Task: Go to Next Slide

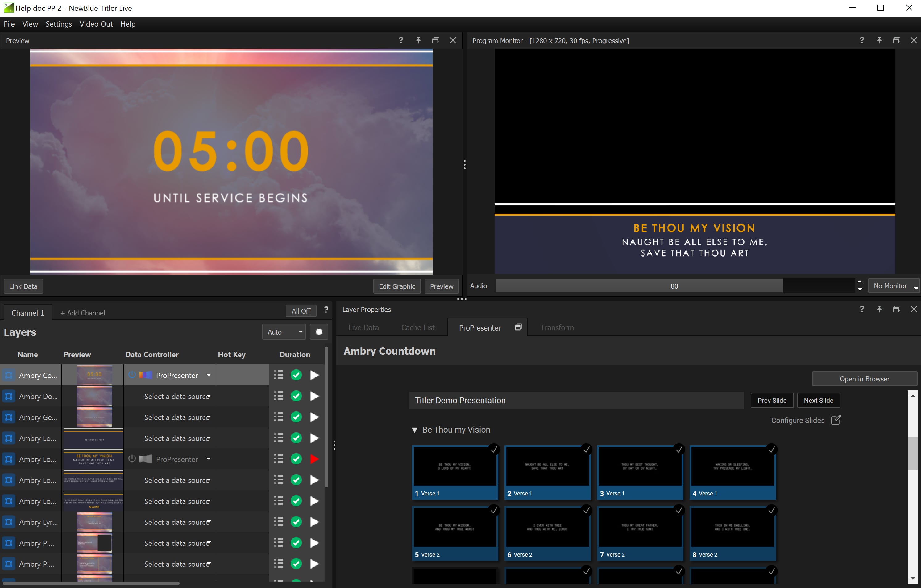Action: point(818,400)
